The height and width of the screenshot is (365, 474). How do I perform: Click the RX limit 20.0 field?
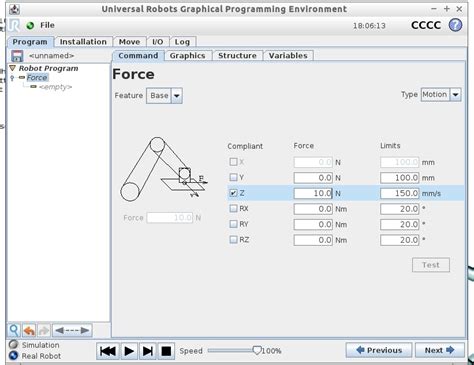click(399, 209)
